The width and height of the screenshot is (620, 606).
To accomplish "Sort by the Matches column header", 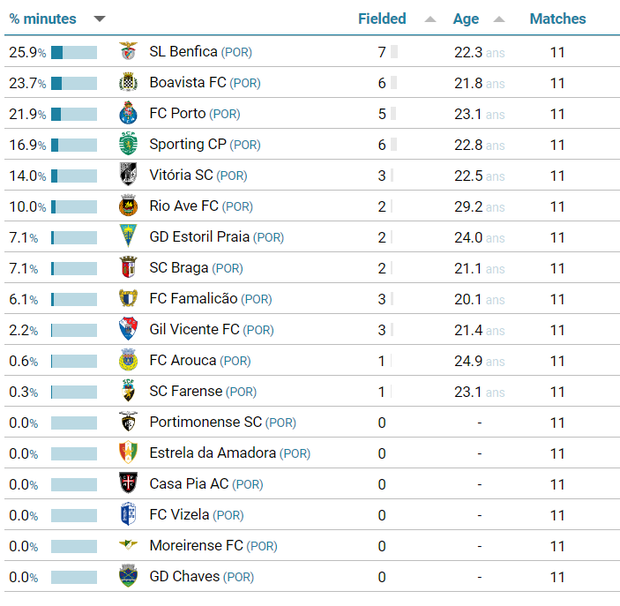I will pyautogui.click(x=557, y=19).
